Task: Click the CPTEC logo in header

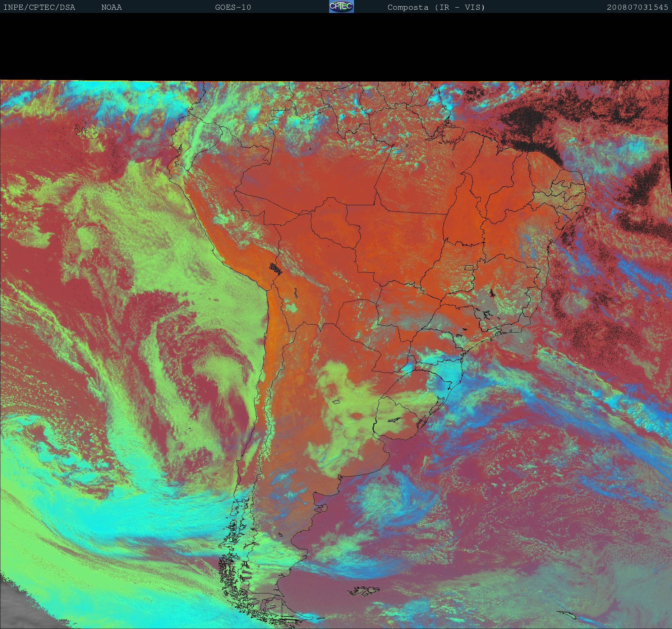Action: 341,6
